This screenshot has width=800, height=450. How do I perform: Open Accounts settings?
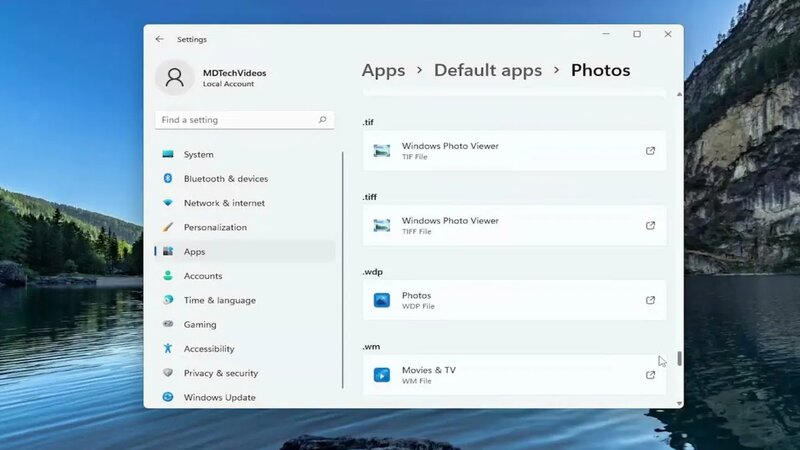pos(245,276)
